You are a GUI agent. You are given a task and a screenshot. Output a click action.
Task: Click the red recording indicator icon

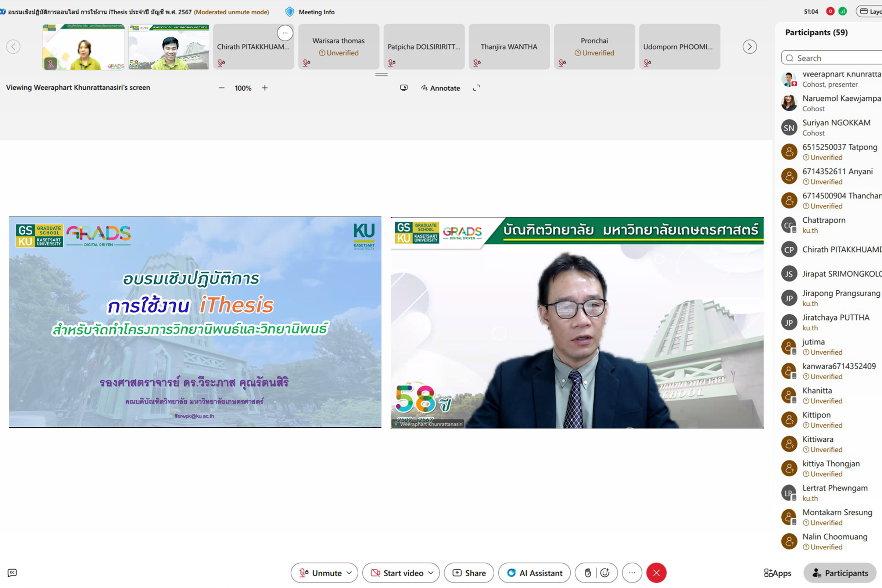pyautogui.click(x=830, y=12)
